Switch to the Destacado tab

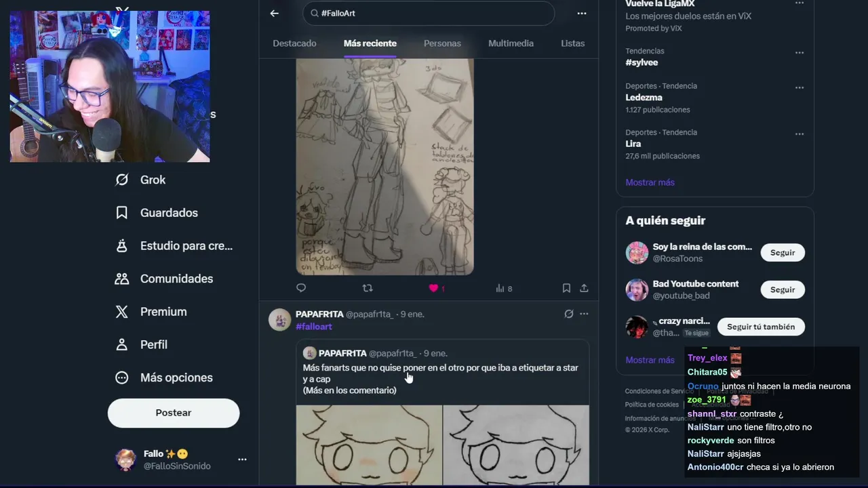click(x=294, y=43)
